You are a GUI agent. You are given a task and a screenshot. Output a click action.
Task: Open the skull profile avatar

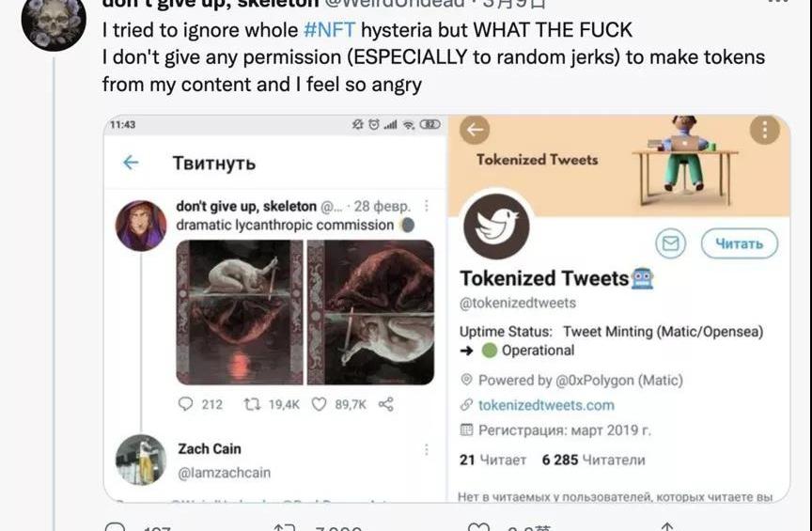pos(54,21)
